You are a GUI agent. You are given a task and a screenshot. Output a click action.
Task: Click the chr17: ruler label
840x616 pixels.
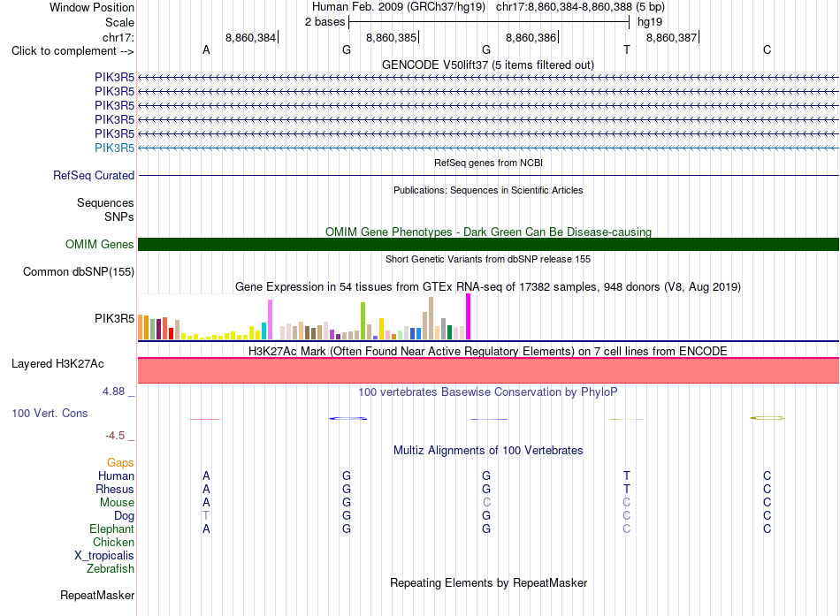[x=118, y=37]
